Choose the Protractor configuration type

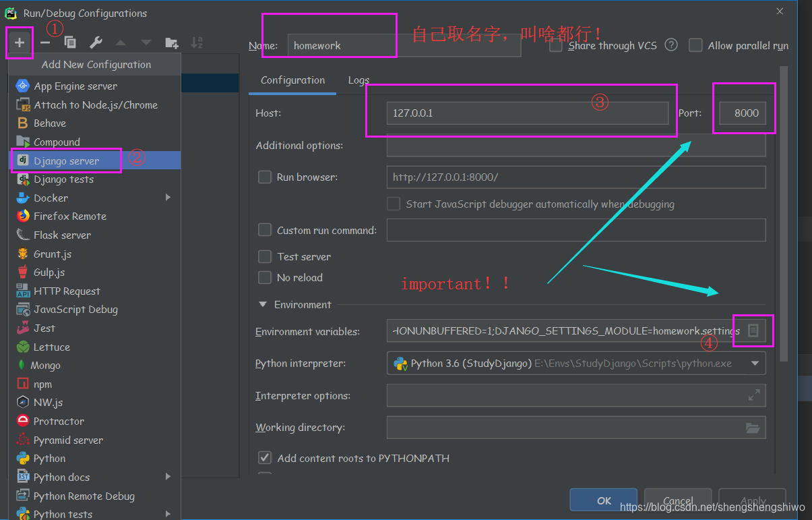(x=94, y=422)
